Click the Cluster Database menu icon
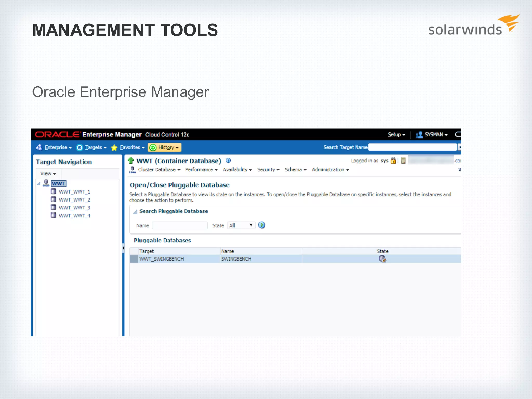Image resolution: width=532 pixels, height=399 pixels. (x=132, y=170)
